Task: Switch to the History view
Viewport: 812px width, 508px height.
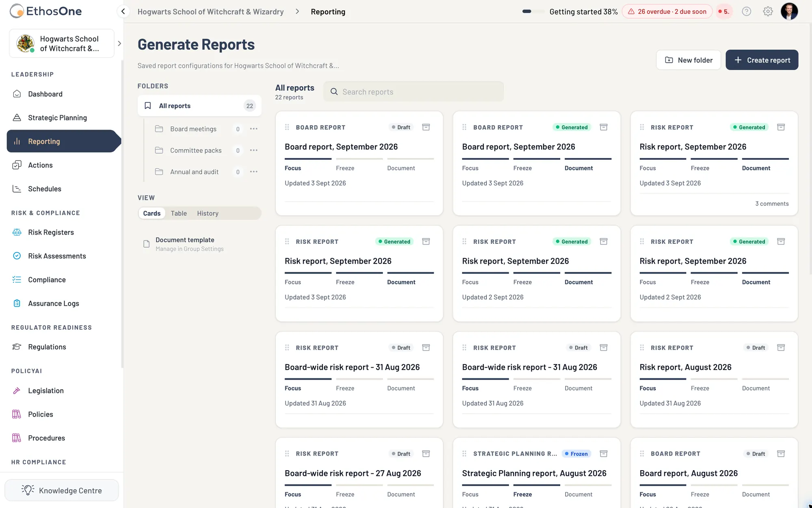Action: pos(207,213)
